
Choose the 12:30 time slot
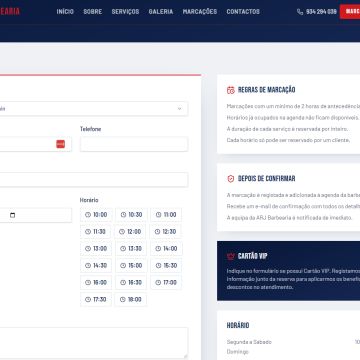point(166,231)
